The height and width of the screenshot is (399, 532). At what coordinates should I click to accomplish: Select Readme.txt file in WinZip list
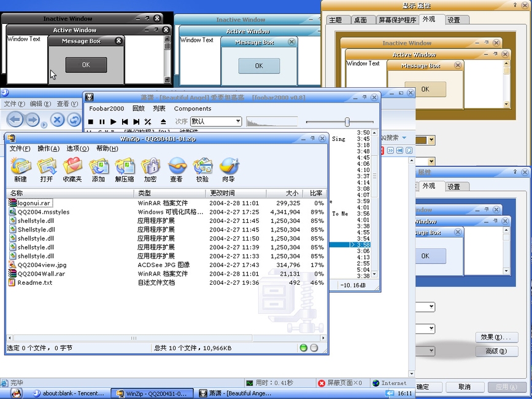click(35, 282)
